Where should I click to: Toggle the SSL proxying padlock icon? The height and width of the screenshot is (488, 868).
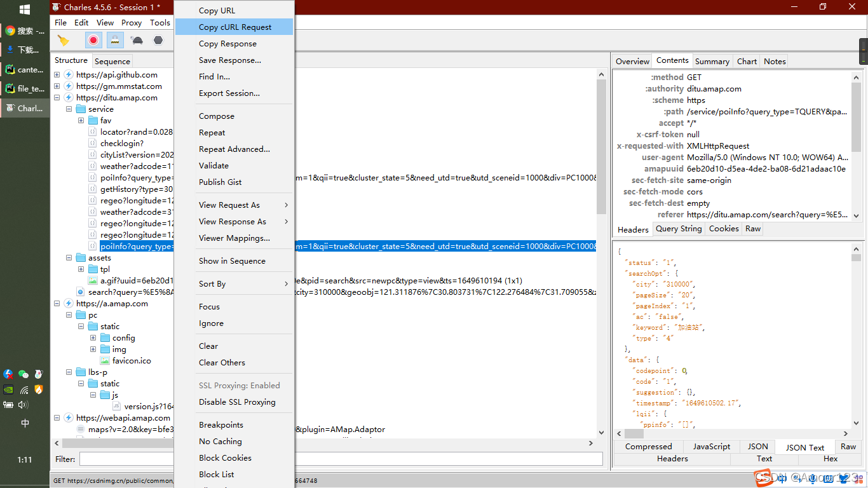[x=115, y=40]
